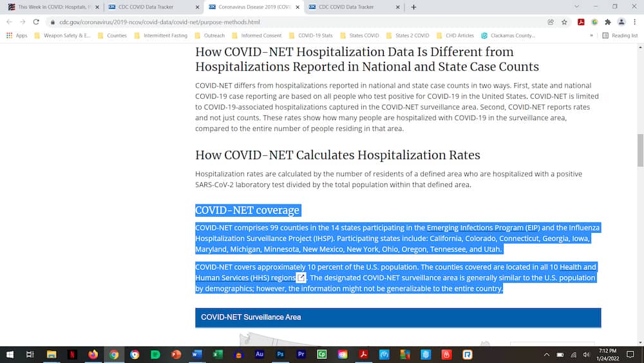Click the How COVID-NET Calculates Hospitalization Rates heading

pyautogui.click(x=337, y=155)
